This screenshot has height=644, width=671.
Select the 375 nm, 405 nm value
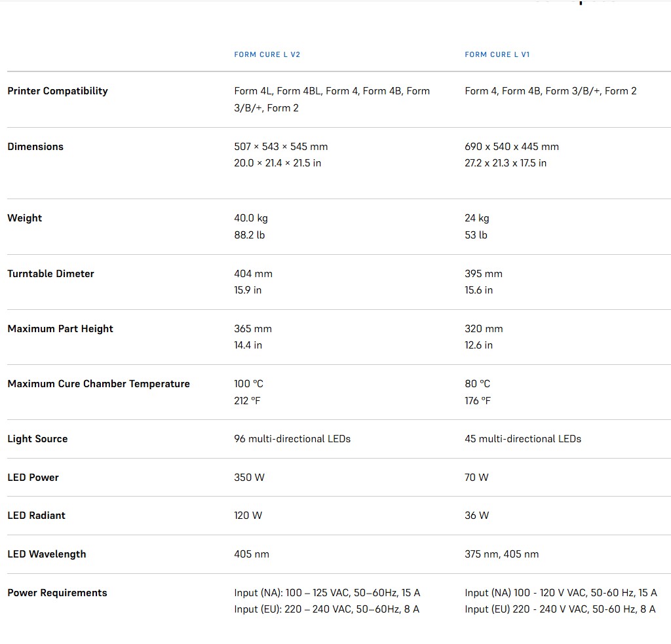502,554
